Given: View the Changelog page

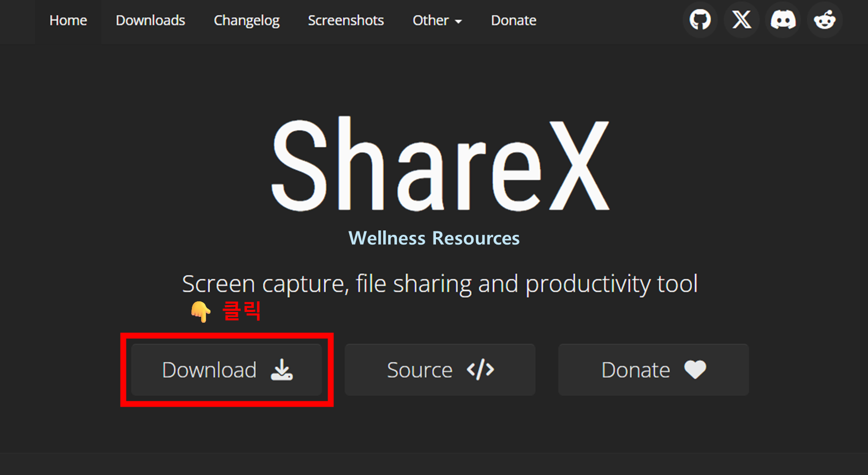Looking at the screenshot, I should click(x=247, y=21).
